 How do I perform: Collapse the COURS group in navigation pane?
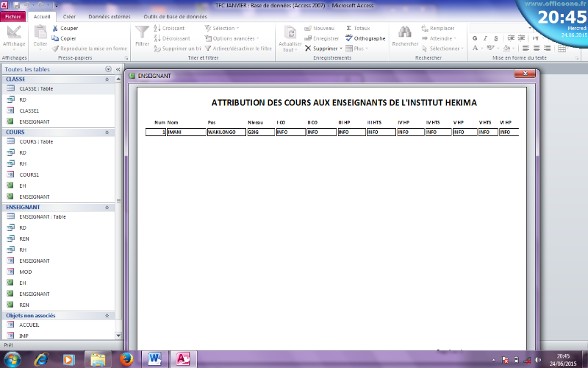coord(107,132)
